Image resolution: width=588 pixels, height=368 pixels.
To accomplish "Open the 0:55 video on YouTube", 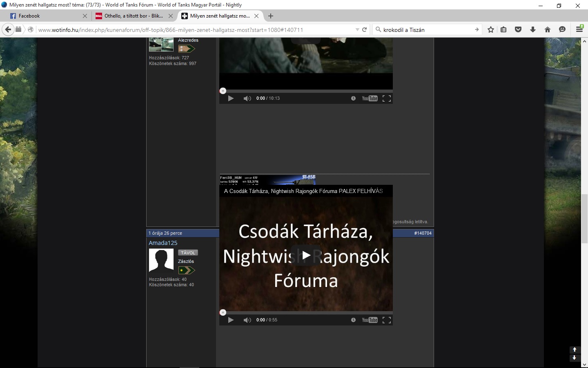I will 370,320.
